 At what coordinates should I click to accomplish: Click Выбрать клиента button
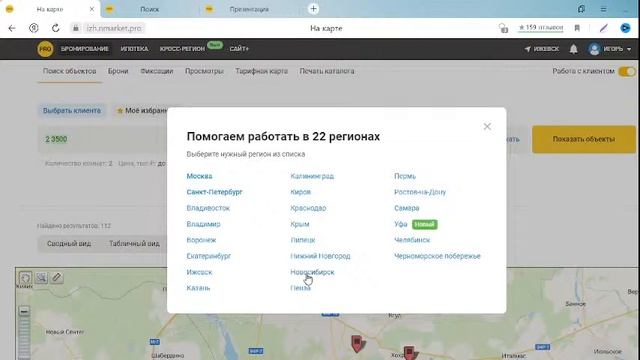pyautogui.click(x=72, y=111)
